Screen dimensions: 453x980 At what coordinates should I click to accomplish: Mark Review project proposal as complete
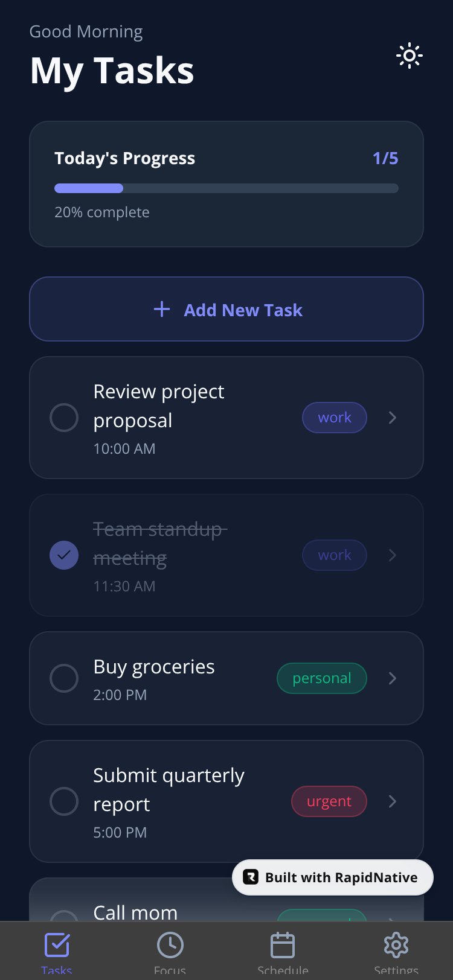(64, 418)
